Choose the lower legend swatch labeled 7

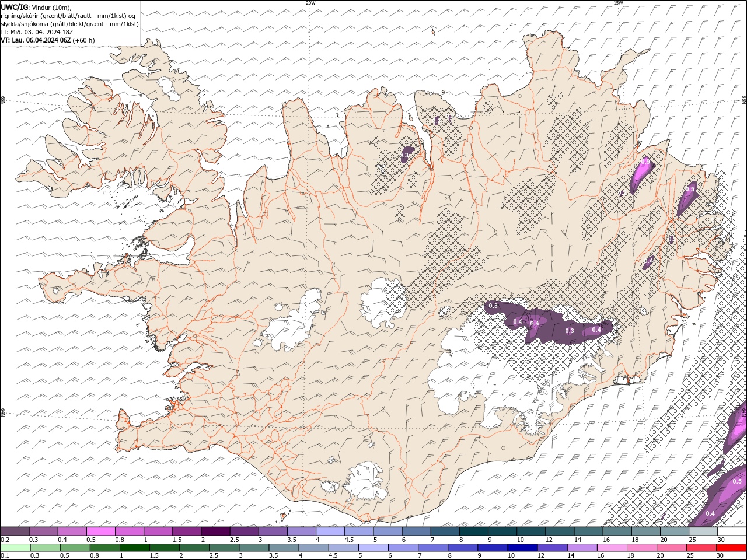click(433, 548)
